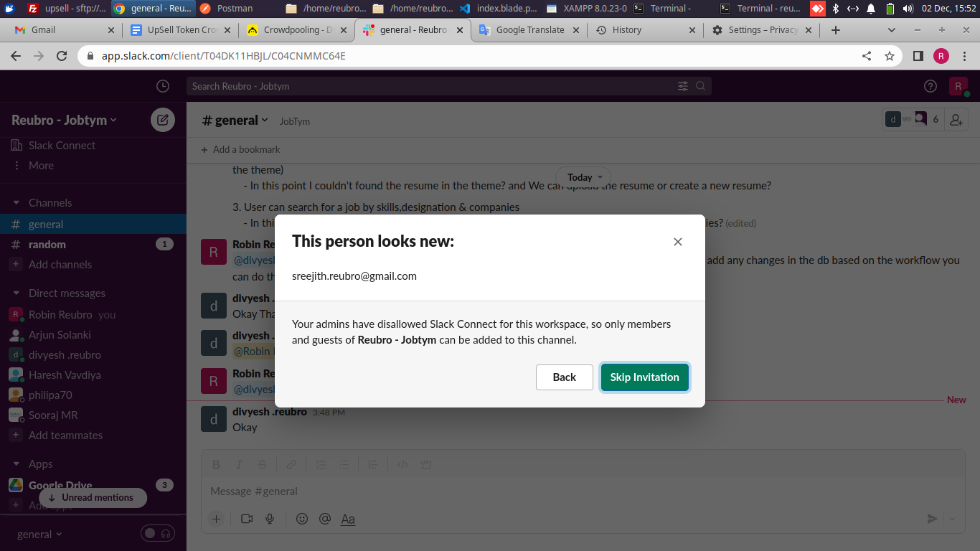Open the compose new message icon

pyautogui.click(x=163, y=120)
